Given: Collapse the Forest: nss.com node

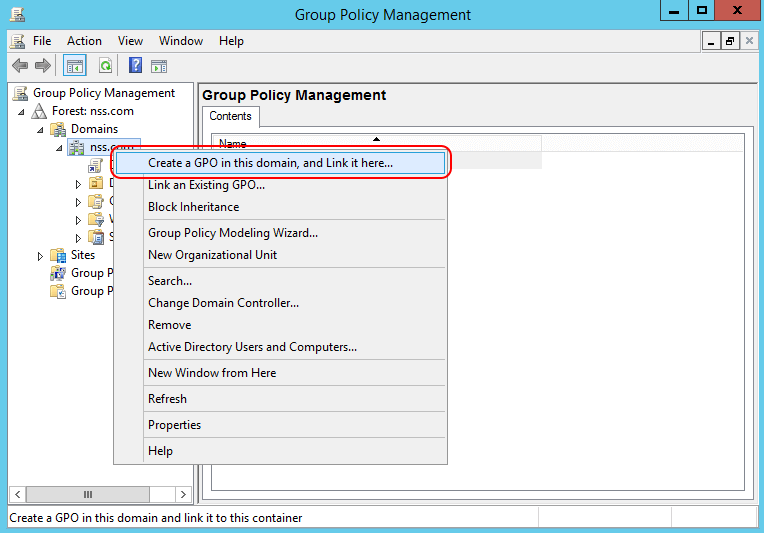Looking at the screenshot, I should click(x=22, y=111).
